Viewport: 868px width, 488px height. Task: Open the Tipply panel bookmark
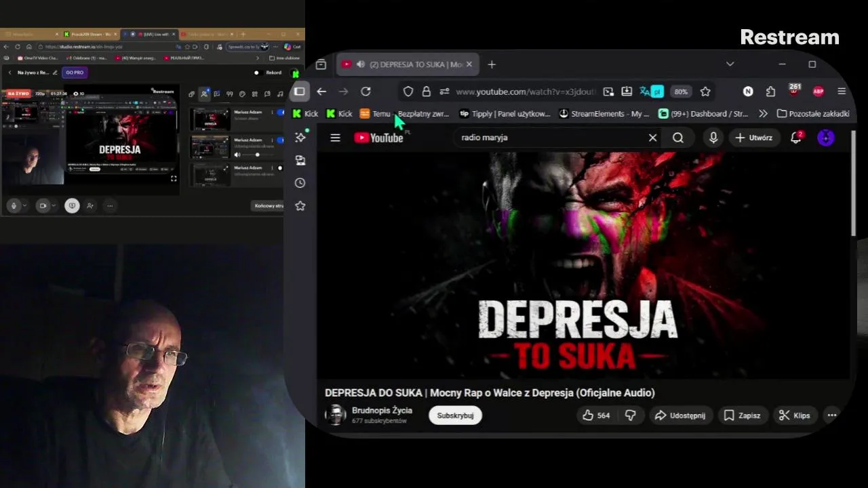505,114
